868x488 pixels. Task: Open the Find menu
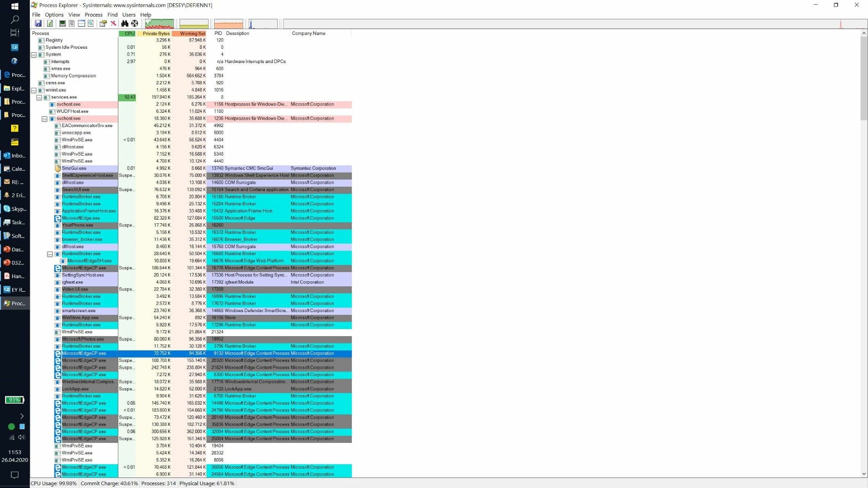112,15
